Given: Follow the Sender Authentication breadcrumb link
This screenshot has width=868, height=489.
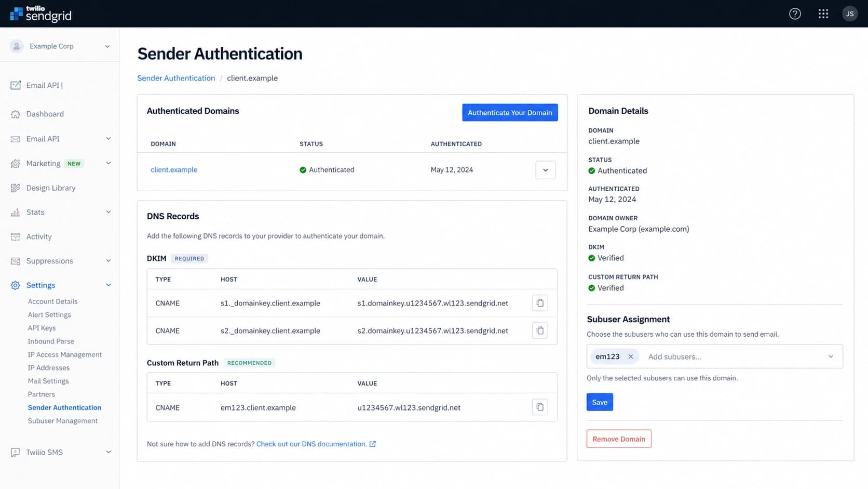Looking at the screenshot, I should tap(176, 78).
